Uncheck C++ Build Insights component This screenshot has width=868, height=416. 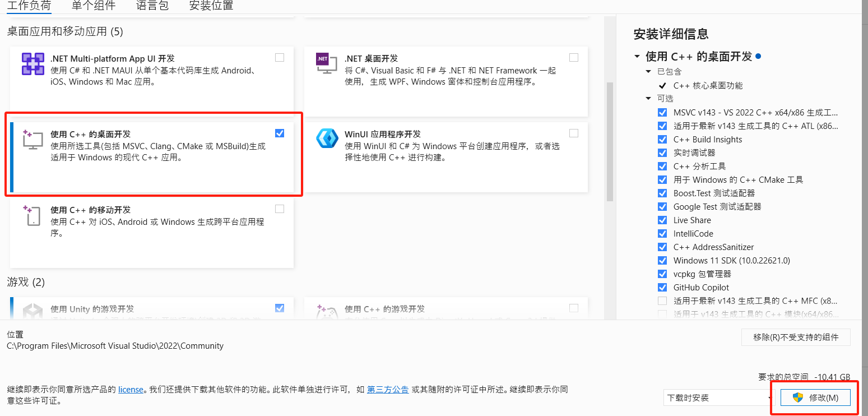[662, 139]
